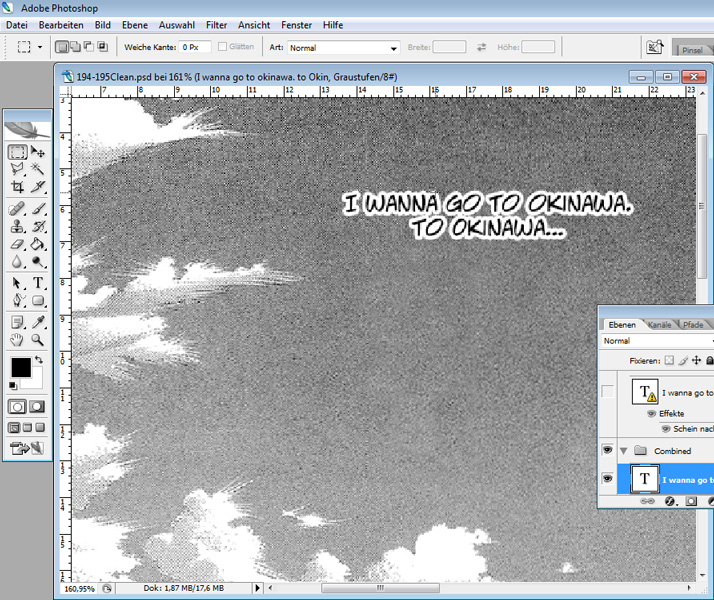Screen dimensions: 714x600
Task: Open the Hilfe menu
Action: (x=333, y=25)
